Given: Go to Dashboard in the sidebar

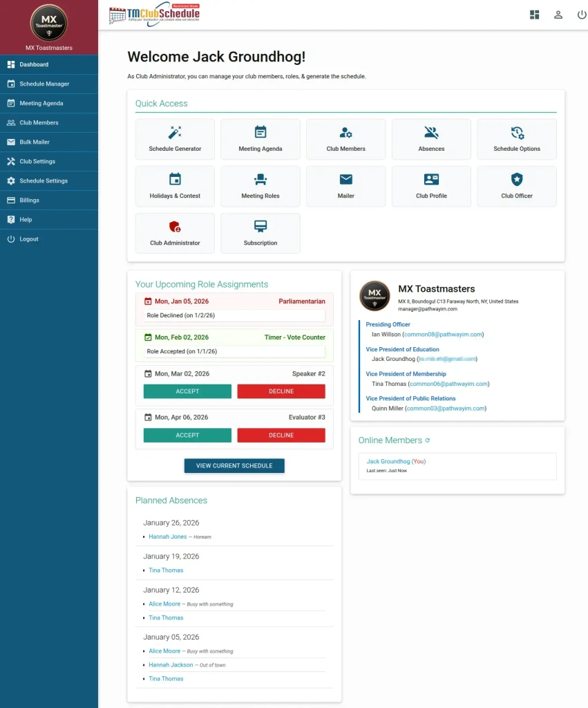Looking at the screenshot, I should pos(49,64).
